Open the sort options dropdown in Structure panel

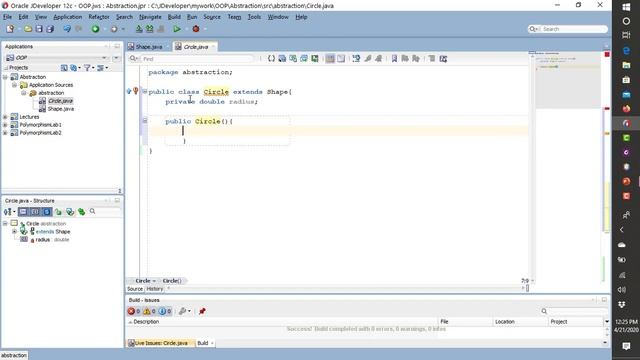[9, 211]
